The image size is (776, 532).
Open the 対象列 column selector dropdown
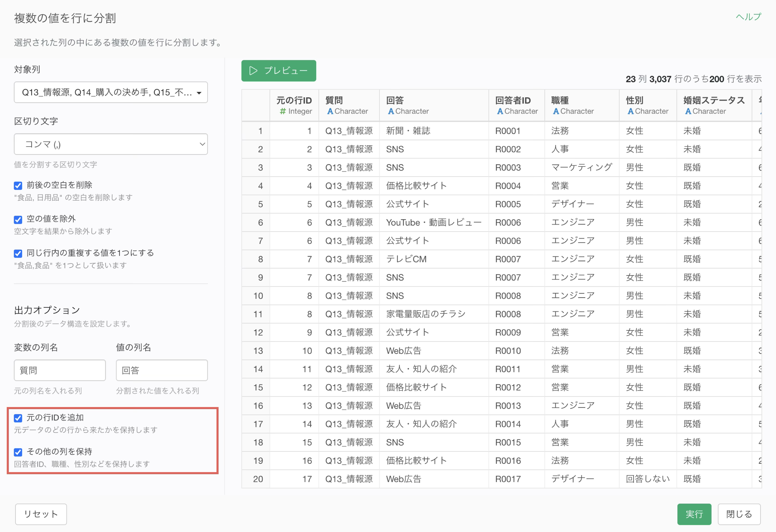[111, 92]
